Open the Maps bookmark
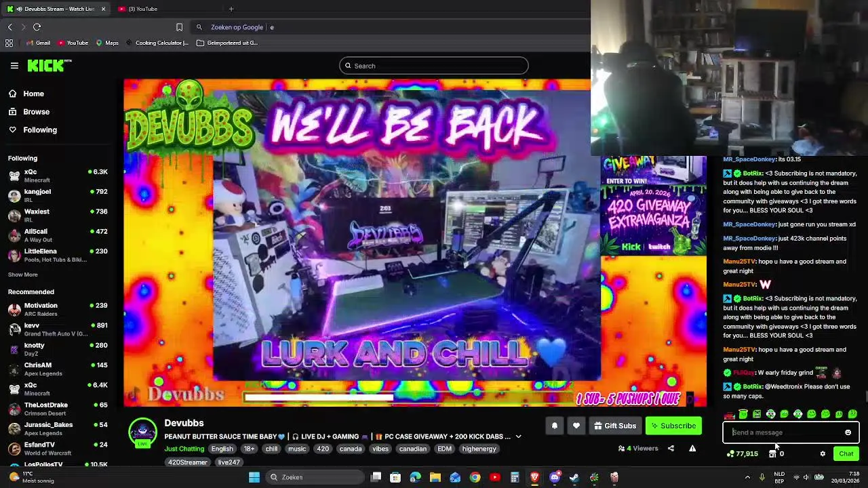Screen dimensions: 868x488 107,43
